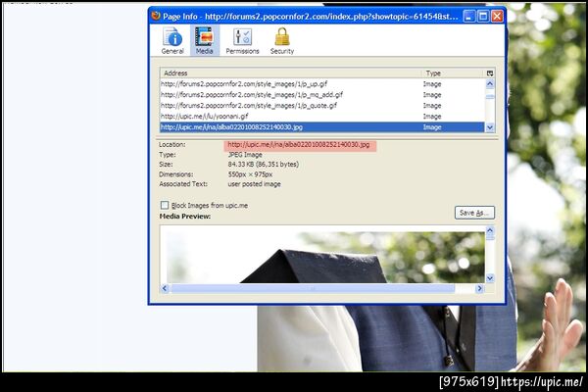Viewport: 588px width, 392px height.
Task: Minimize the Page Info window
Action: [x=469, y=16]
